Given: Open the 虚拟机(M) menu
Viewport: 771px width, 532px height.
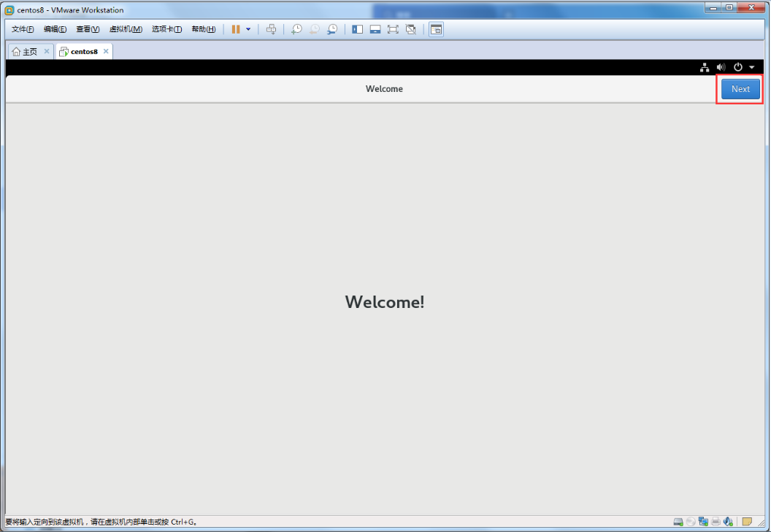Looking at the screenshot, I should point(125,29).
